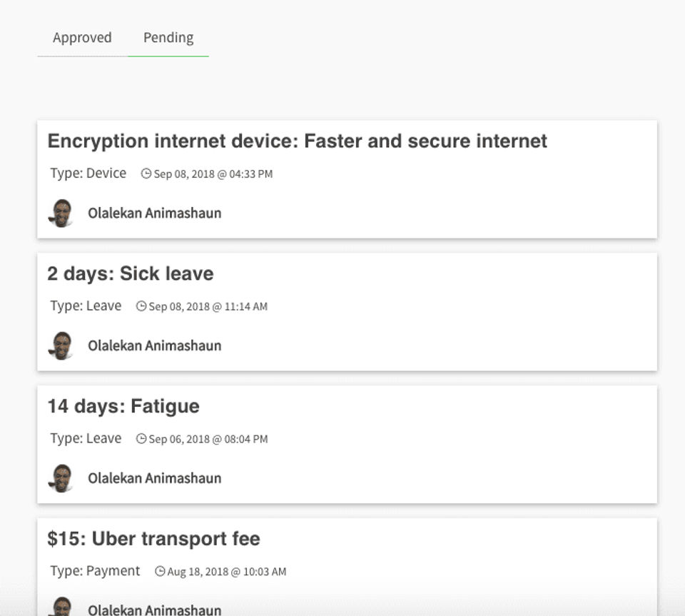This screenshot has height=616, width=685.
Task: Click avatar in 14 days: Fatigue card
Action: (x=61, y=478)
